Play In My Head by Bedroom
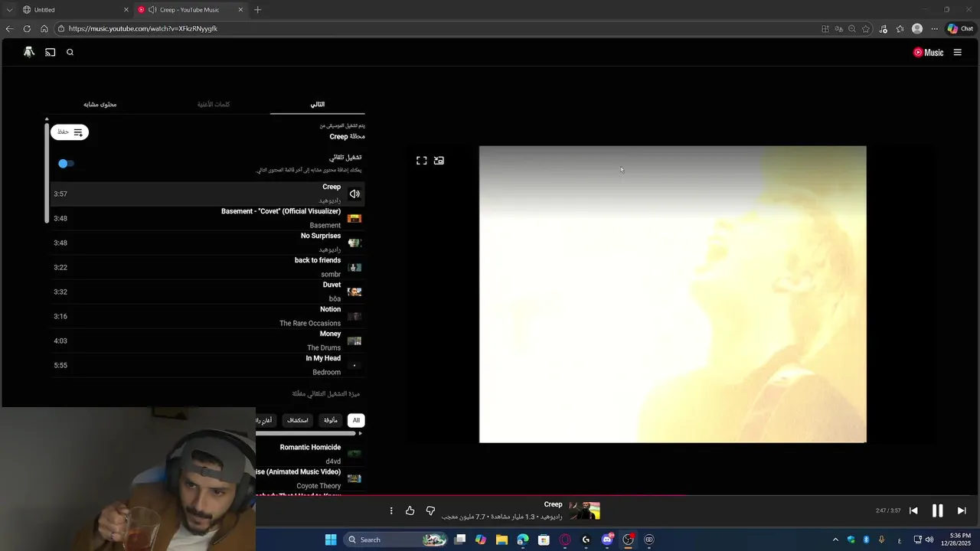Image resolution: width=980 pixels, height=551 pixels. click(x=207, y=365)
